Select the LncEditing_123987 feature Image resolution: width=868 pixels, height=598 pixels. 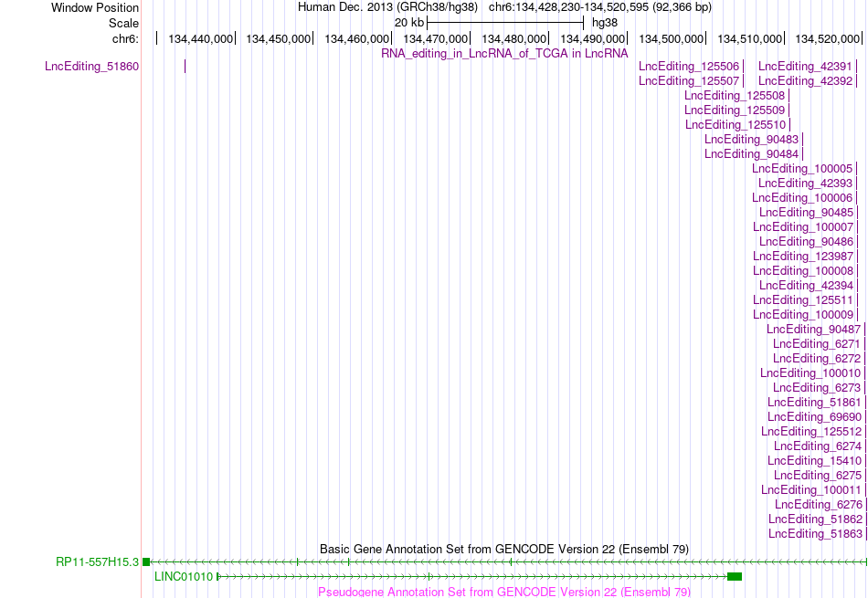tap(803, 257)
